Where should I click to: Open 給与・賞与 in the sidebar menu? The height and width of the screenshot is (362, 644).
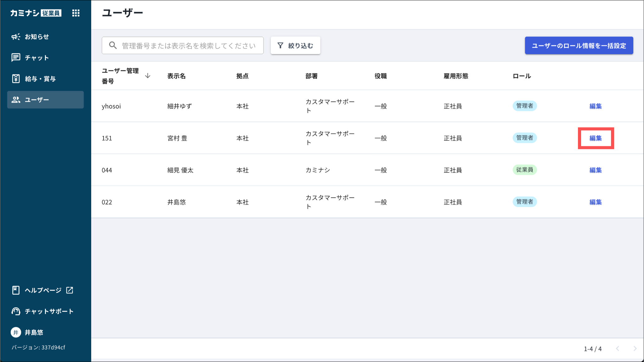(x=40, y=79)
